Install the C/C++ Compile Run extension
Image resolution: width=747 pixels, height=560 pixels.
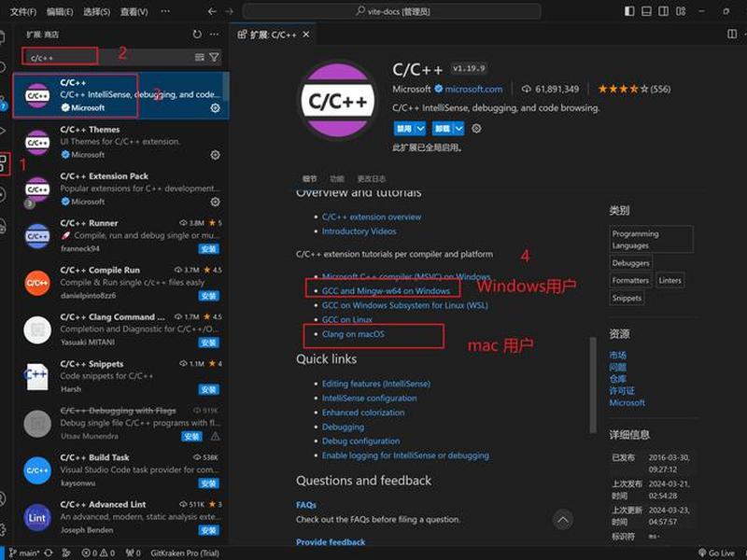pyautogui.click(x=208, y=296)
